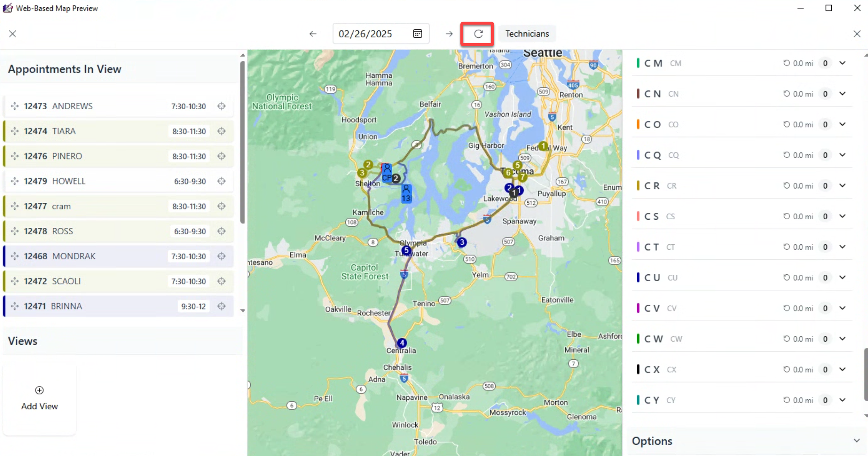Center map on 12468 MONDRAK appointment
The height and width of the screenshot is (457, 868).
221,256
